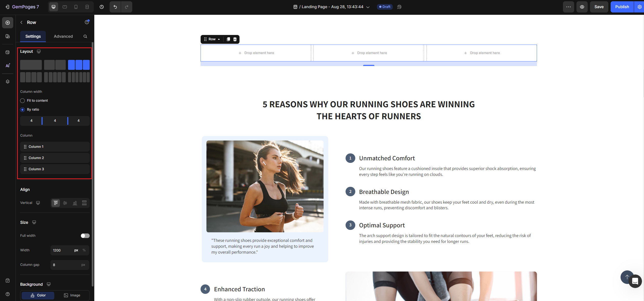644x301 pixels.
Task: Click the Publish button
Action: pyautogui.click(x=622, y=7)
